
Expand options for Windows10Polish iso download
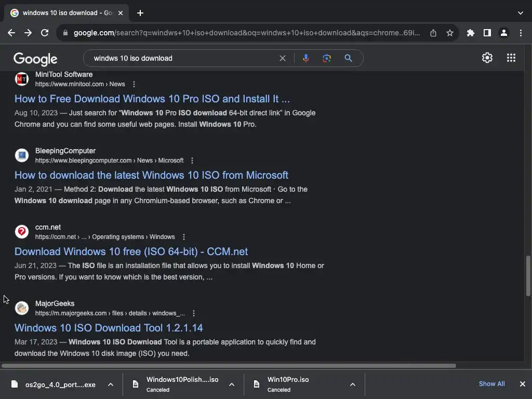232,384
